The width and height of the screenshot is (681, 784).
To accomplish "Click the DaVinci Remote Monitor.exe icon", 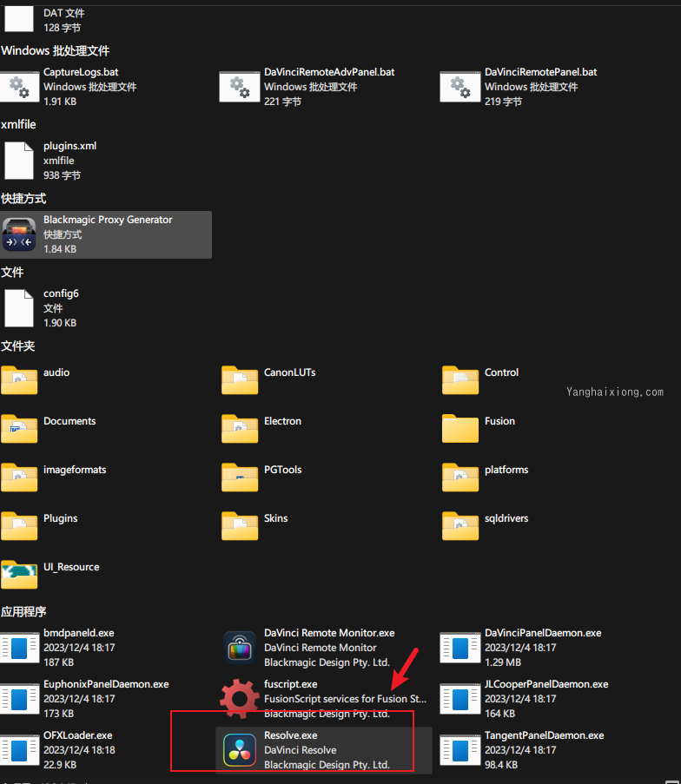I will tap(240, 648).
